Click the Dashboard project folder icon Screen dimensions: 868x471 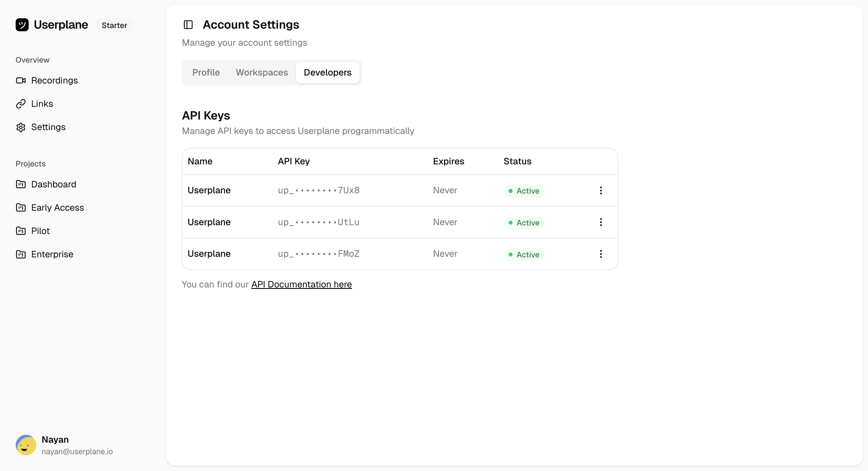click(21, 184)
